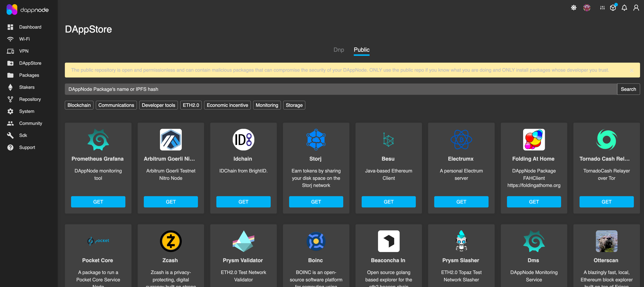Screen dimensions: 644x287
Task: Switch to the Dnp tab
Action: click(x=339, y=50)
